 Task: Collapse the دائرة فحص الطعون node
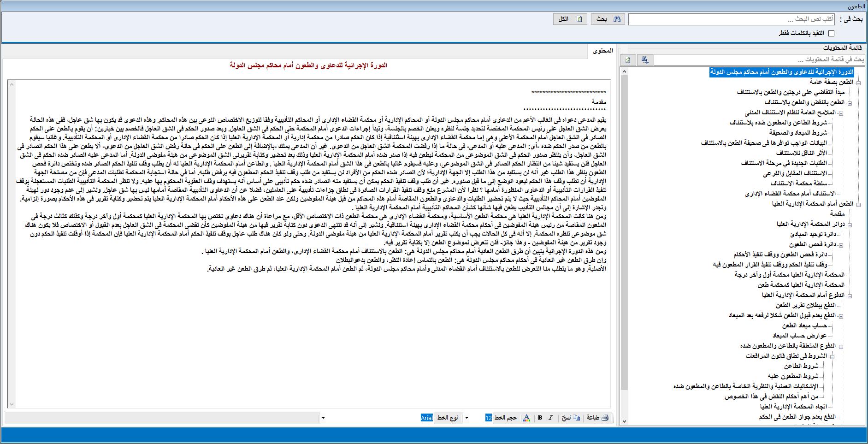pyautogui.click(x=841, y=245)
